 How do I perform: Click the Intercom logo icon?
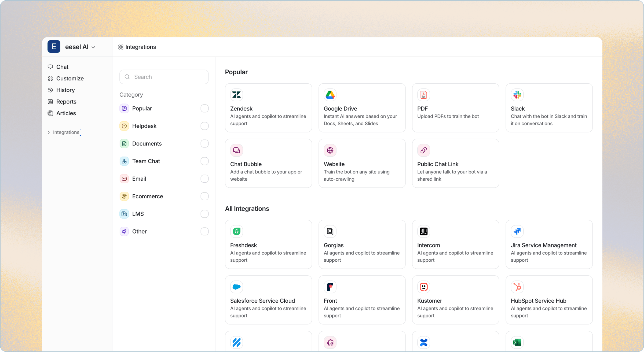[x=423, y=231]
